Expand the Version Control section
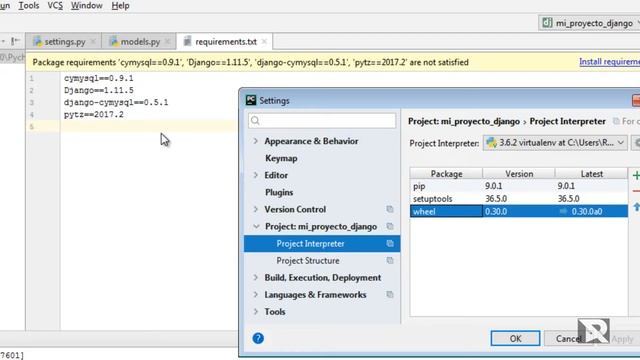The height and width of the screenshot is (360, 640). click(x=256, y=209)
